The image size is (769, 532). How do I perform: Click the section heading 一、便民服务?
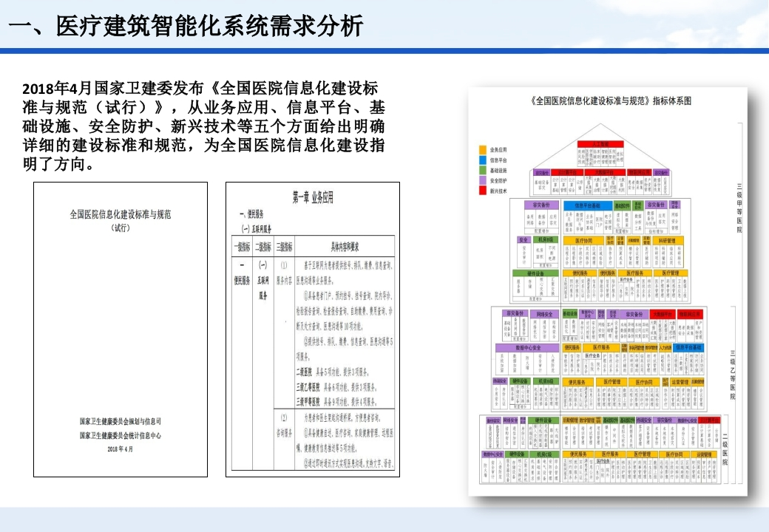tap(251, 214)
